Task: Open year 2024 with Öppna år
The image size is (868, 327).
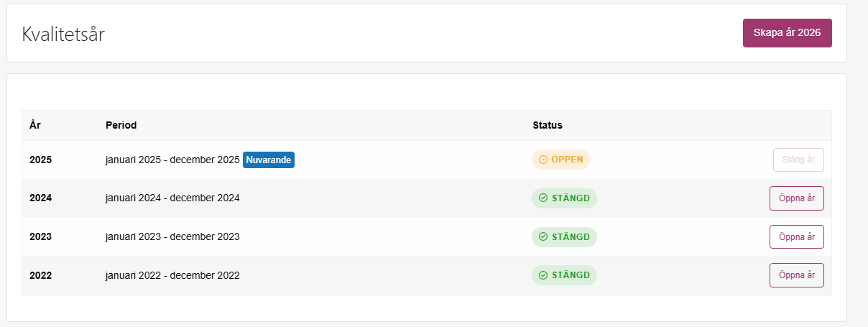Action: pyautogui.click(x=796, y=198)
